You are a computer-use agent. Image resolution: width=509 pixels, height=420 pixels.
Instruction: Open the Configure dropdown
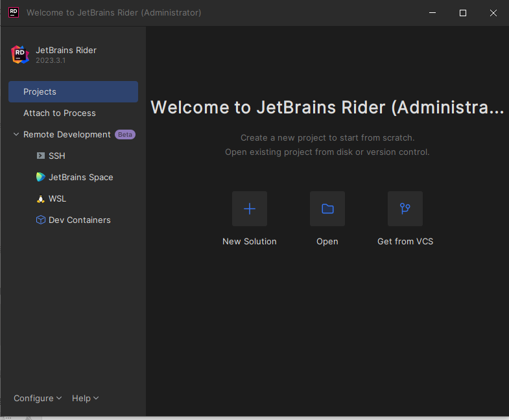coord(38,398)
